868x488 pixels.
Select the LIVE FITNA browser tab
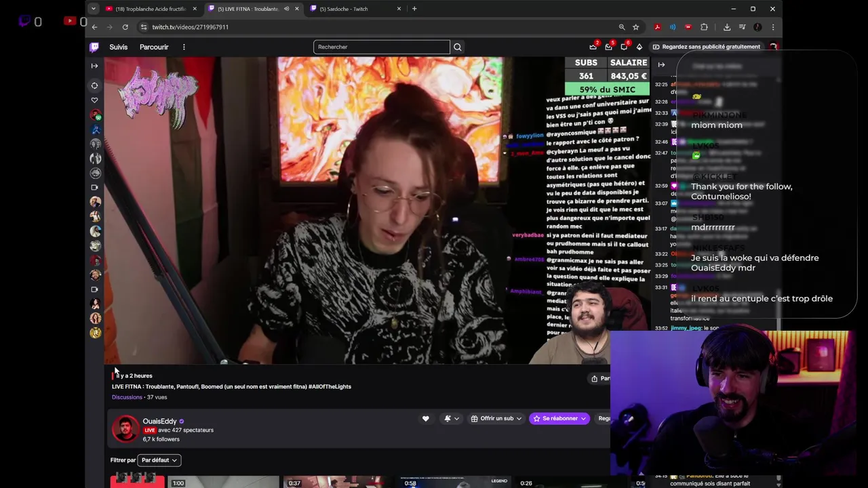click(x=248, y=9)
